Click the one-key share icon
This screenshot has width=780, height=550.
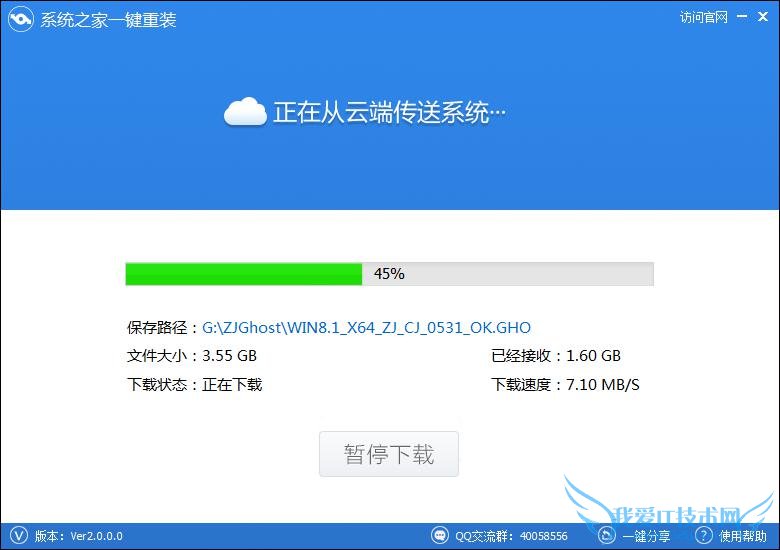(x=606, y=536)
